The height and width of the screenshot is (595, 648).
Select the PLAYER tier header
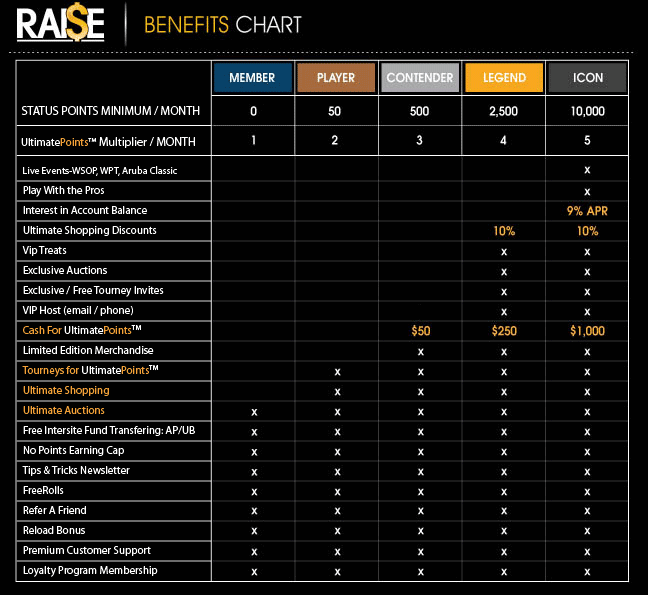pyautogui.click(x=336, y=77)
